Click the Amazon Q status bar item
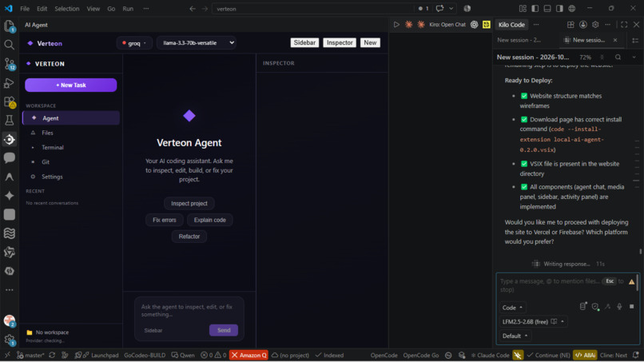 pyautogui.click(x=249, y=355)
